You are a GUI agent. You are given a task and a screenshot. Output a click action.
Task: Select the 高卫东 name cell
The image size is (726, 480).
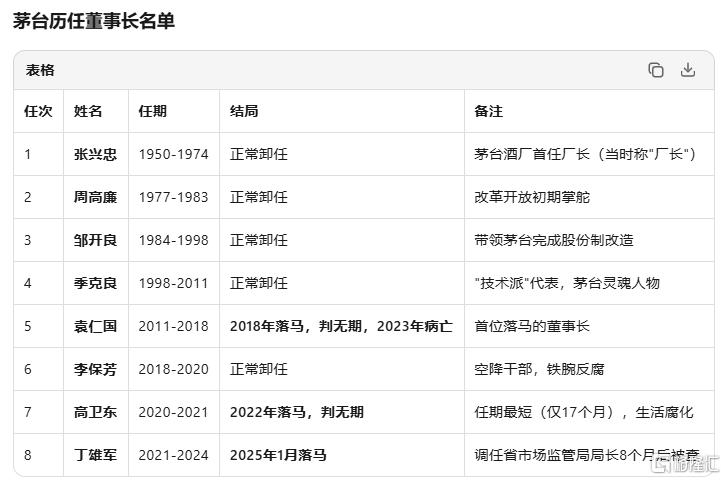pyautogui.click(x=95, y=412)
